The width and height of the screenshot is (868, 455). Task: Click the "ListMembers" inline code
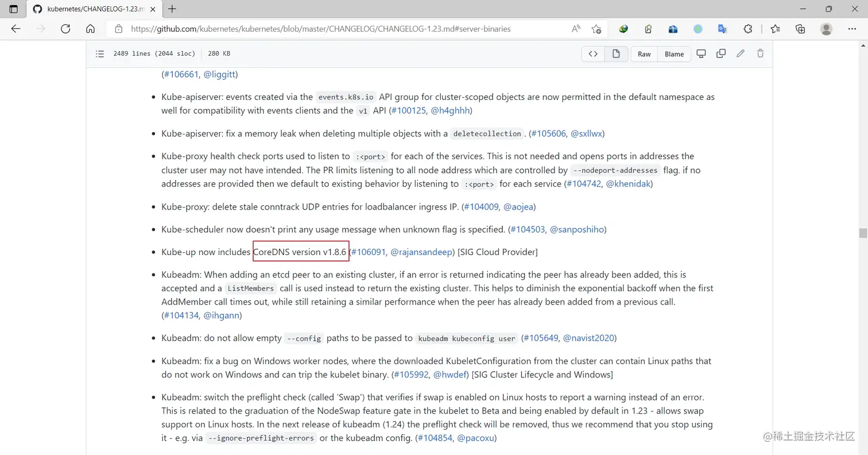(x=251, y=288)
